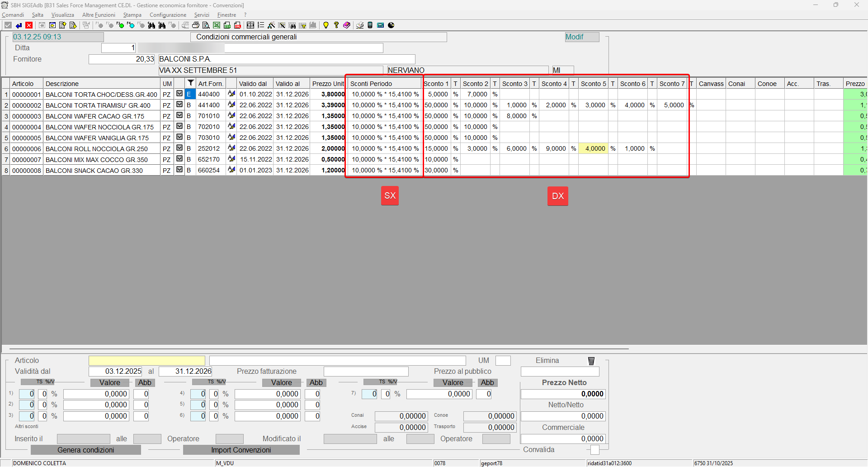Click the Genera condizioni button
This screenshot has height=467, width=868.
click(x=86, y=450)
